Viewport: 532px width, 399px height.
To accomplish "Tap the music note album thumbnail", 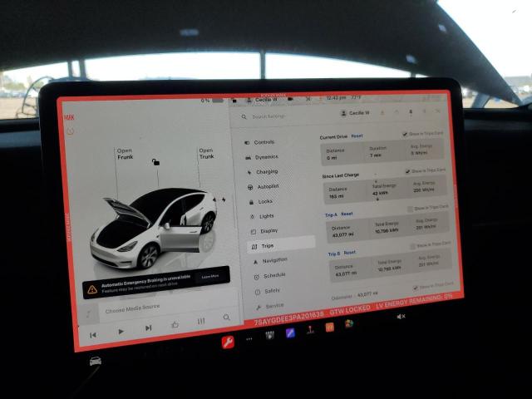I will [89, 314].
